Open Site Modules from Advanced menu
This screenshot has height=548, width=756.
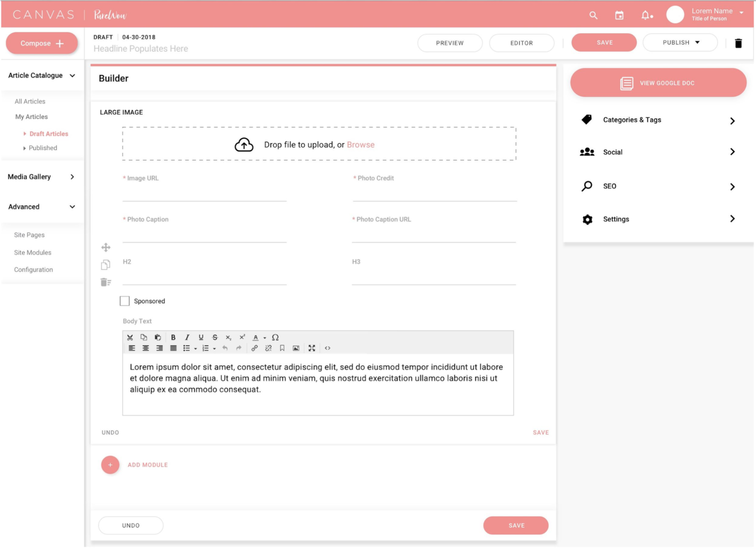pos(33,252)
